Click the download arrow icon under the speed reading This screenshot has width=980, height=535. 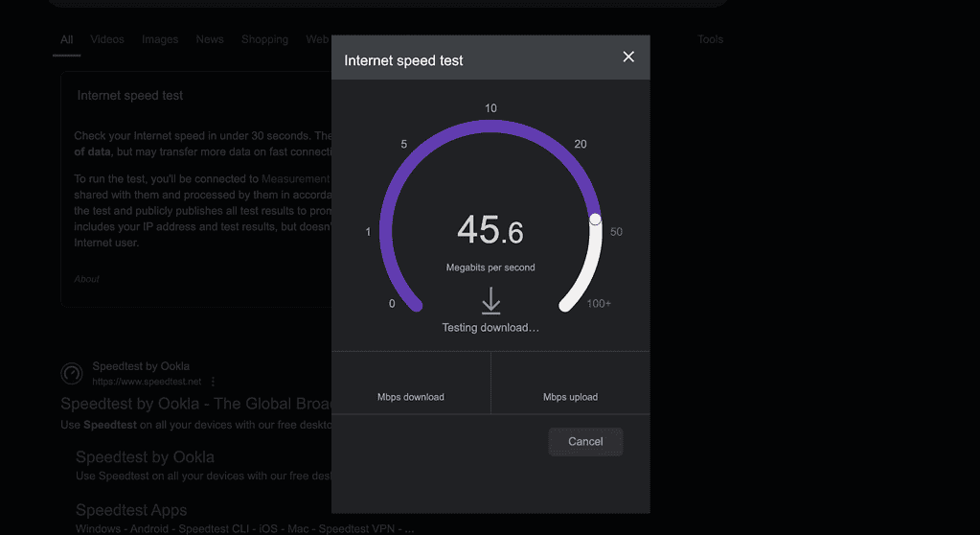pyautogui.click(x=490, y=302)
